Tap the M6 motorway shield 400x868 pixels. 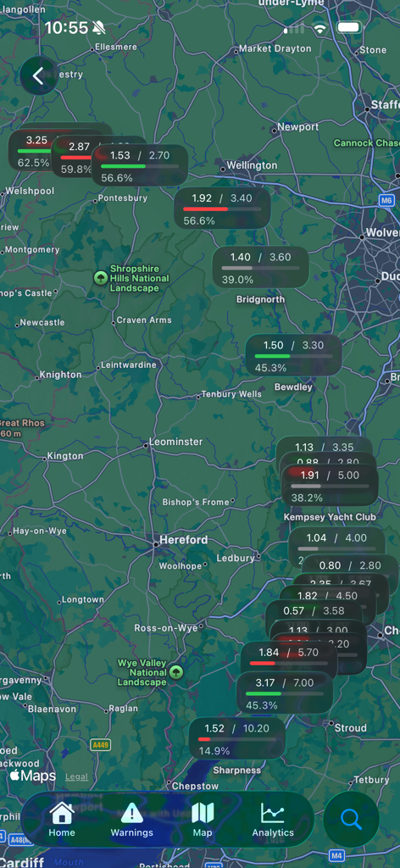click(386, 200)
